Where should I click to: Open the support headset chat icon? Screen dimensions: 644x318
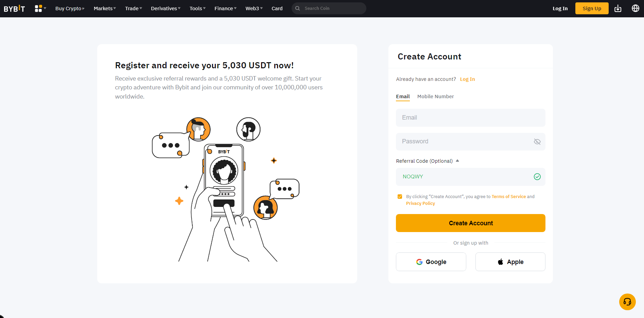tap(627, 302)
